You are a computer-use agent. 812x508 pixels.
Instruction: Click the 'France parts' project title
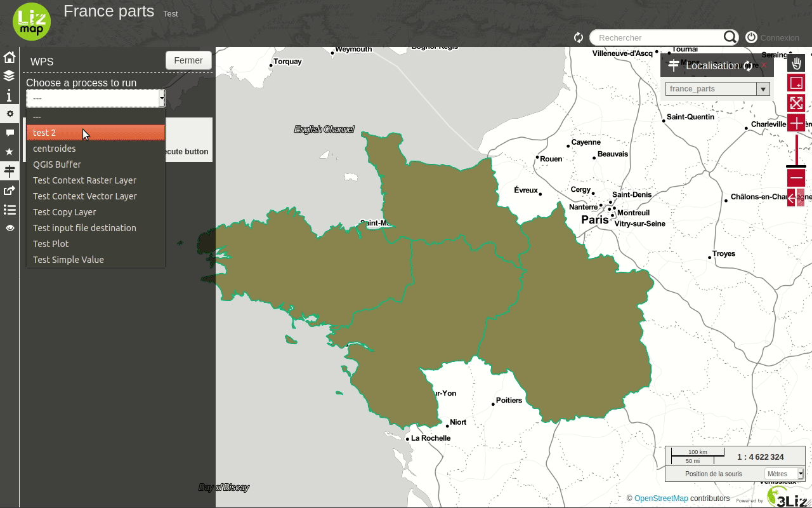(x=108, y=11)
